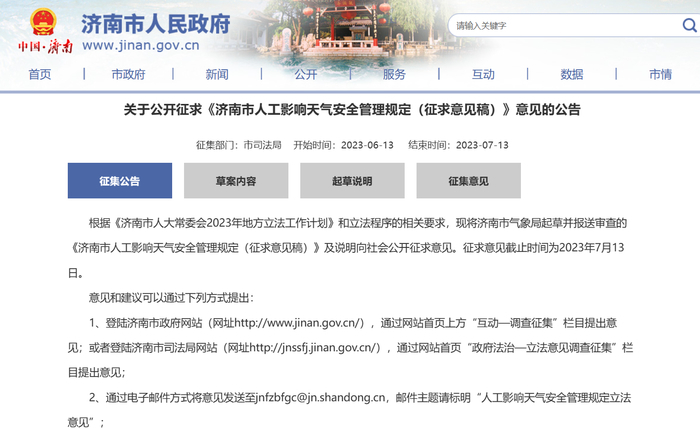Click the 征集部门：市司法局 text
700x429 pixels.
239,145
